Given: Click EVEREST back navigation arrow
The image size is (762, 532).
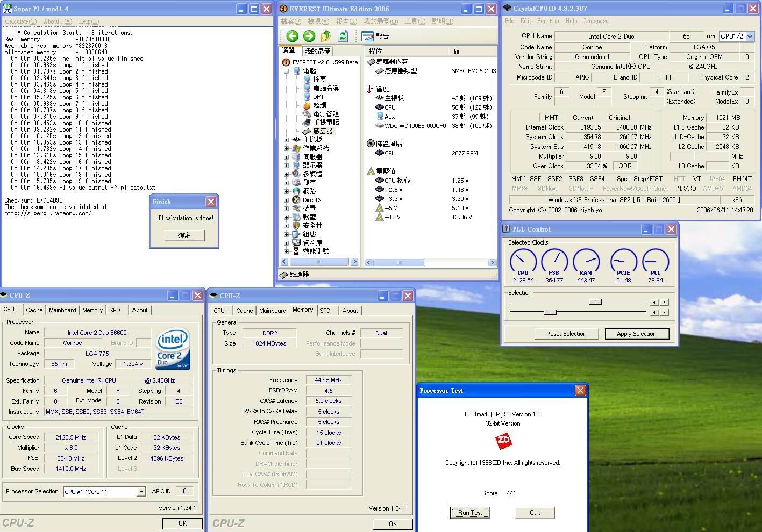Looking at the screenshot, I should (292, 36).
